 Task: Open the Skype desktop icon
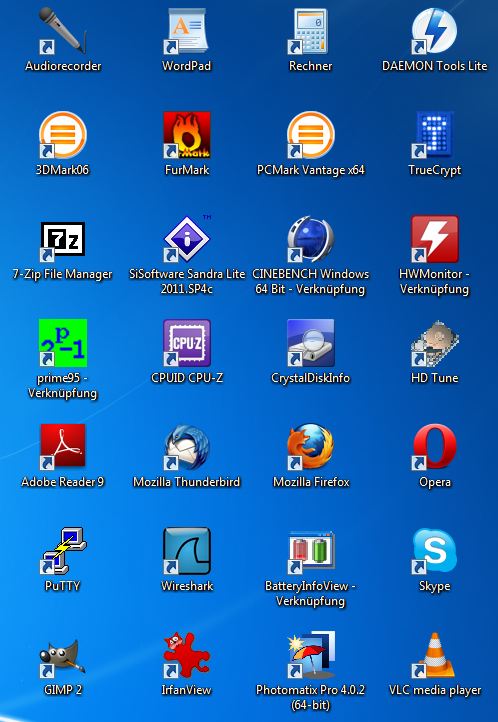(434, 551)
